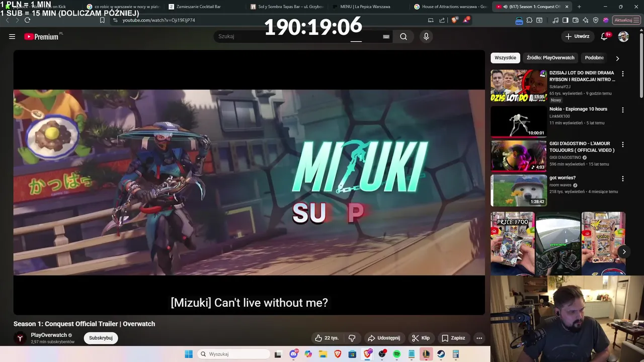Viewport: 644px width, 362px height.
Task: Open options for Nokia Espionage video
Action: [623, 110]
